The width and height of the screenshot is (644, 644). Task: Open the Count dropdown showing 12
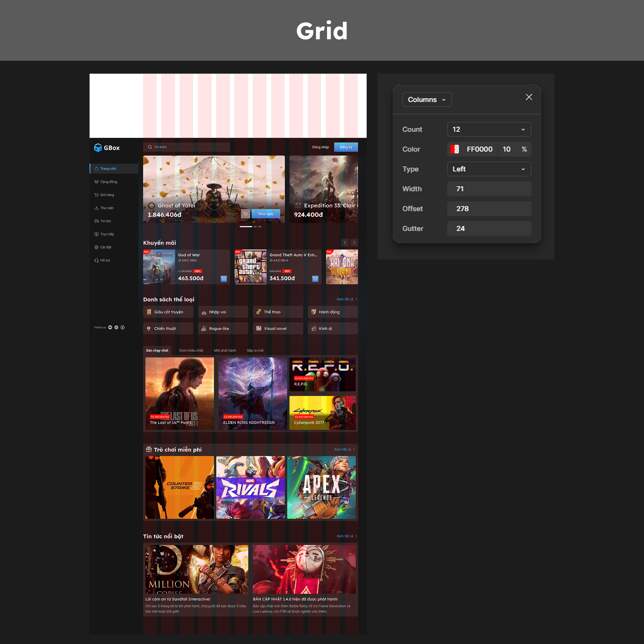tap(489, 129)
